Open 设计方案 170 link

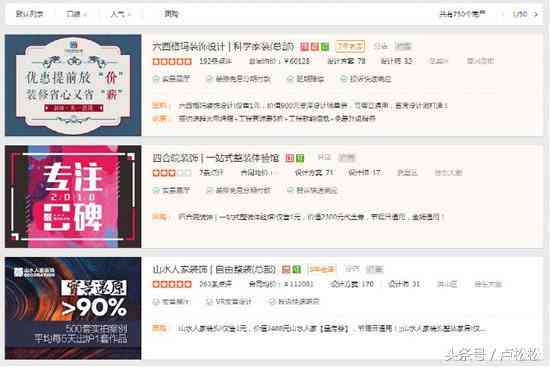click(352, 284)
